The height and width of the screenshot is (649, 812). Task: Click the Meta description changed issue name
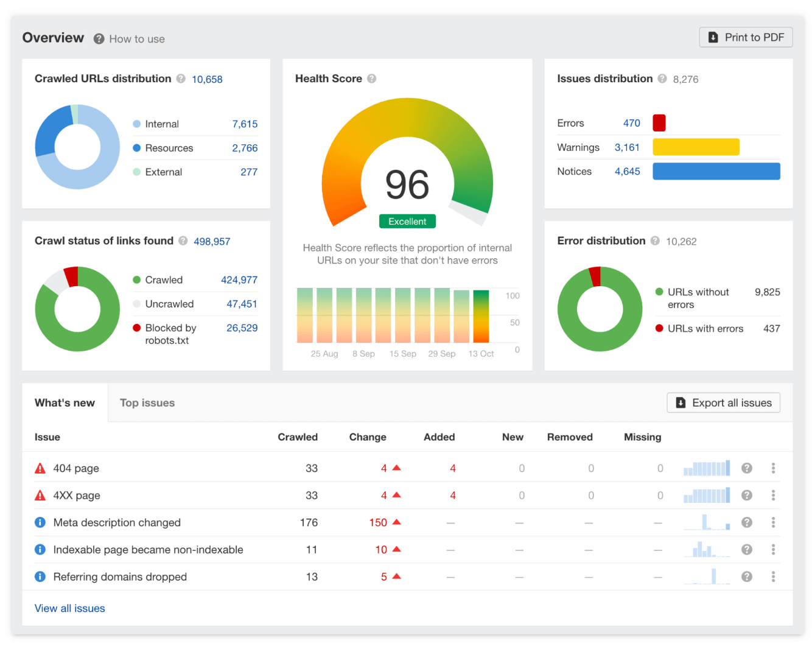coord(117,522)
